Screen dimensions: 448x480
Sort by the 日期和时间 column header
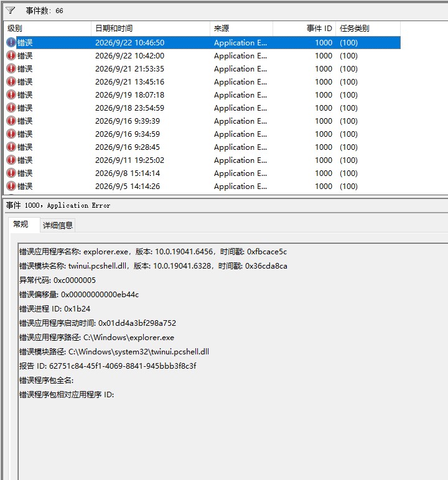(x=151, y=29)
